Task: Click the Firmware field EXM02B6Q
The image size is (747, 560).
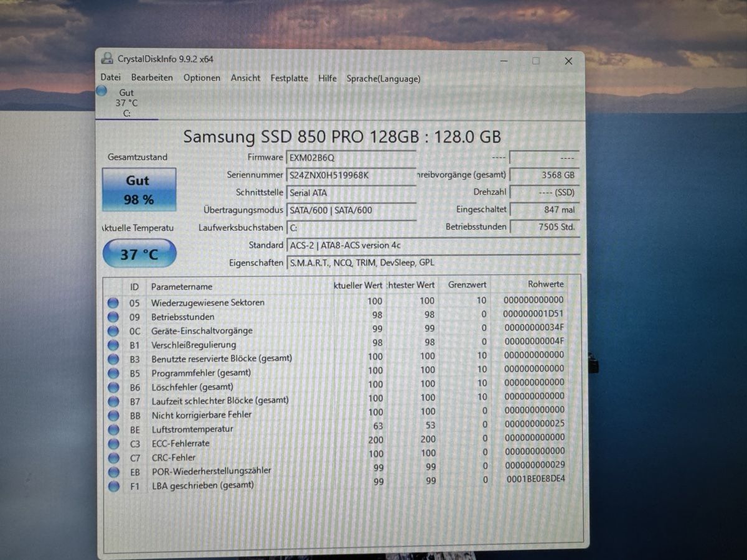Action: (351, 157)
